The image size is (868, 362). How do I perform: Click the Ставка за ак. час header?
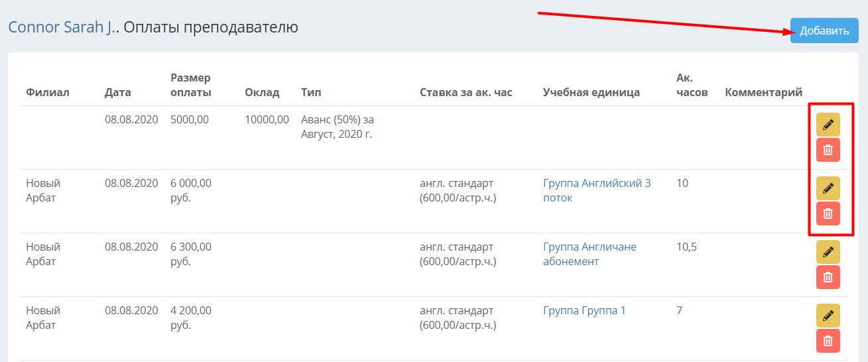[466, 92]
